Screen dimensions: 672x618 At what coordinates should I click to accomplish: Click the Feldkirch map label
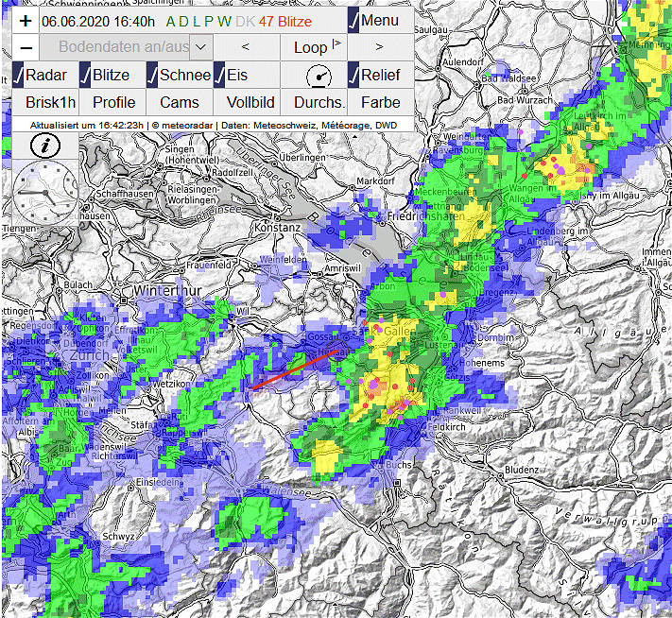coord(446,427)
